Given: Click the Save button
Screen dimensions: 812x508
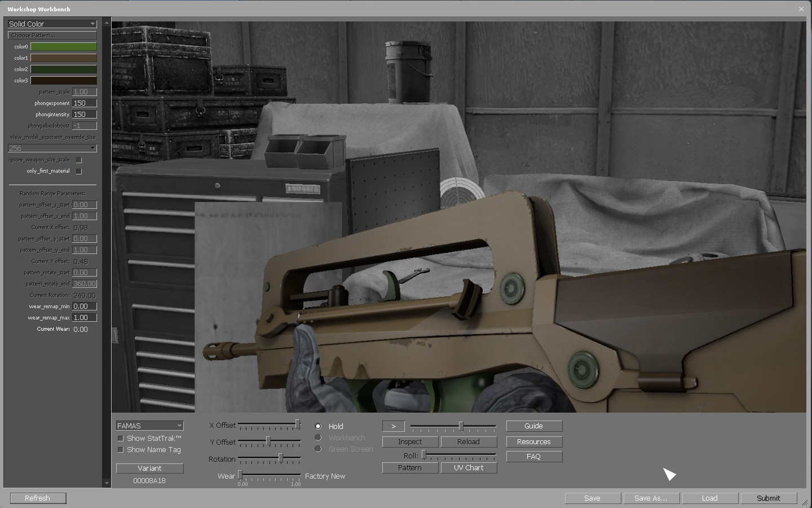Looking at the screenshot, I should (593, 498).
